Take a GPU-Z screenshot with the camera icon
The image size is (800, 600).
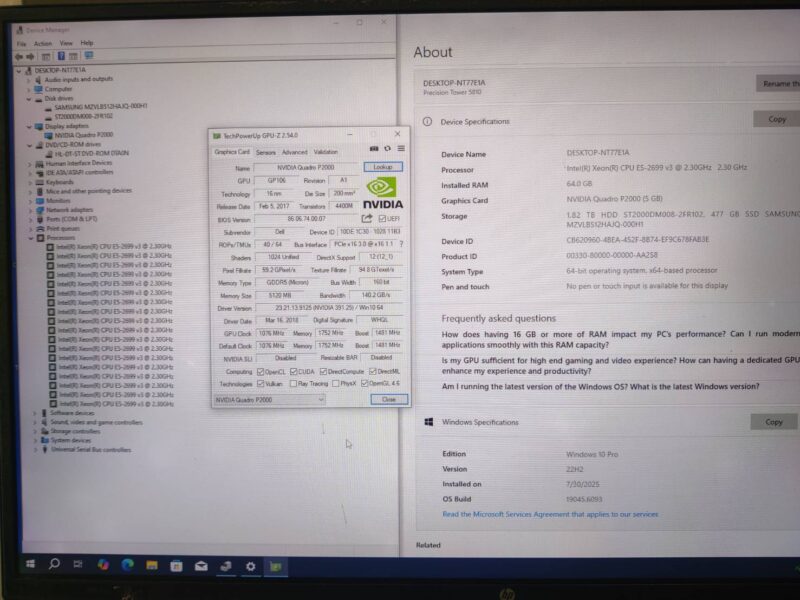(374, 148)
